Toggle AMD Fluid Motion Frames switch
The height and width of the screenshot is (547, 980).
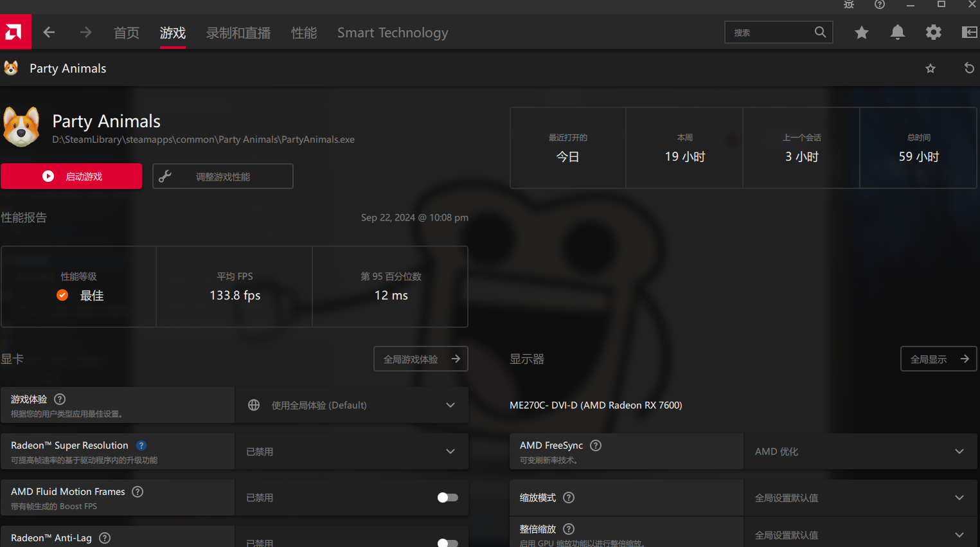click(448, 498)
